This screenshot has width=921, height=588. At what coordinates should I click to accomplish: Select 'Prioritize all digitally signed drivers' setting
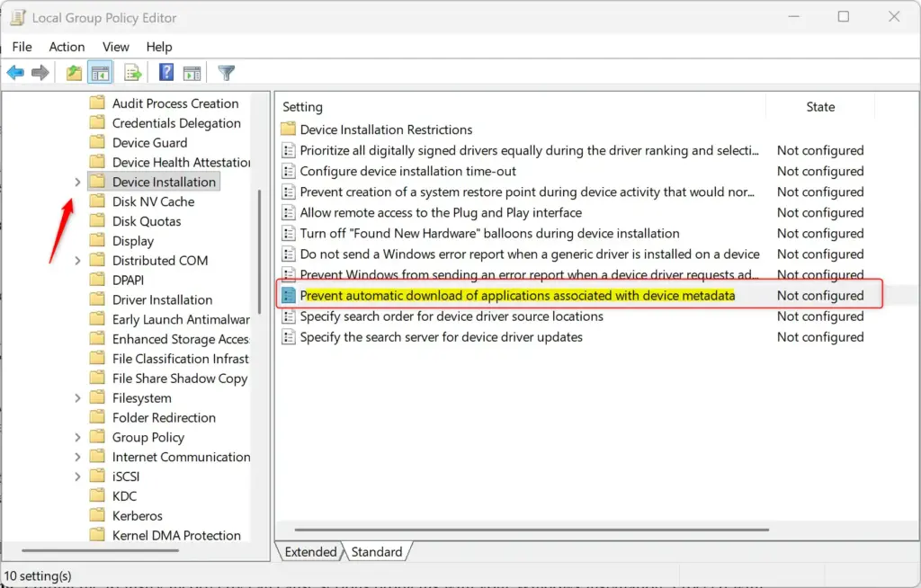[529, 150]
